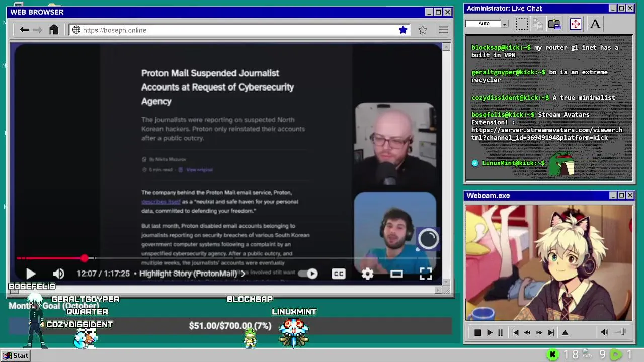Click the copy icon in Live Chat toolbar
Viewport: 644px width, 362px height.
[538, 24]
